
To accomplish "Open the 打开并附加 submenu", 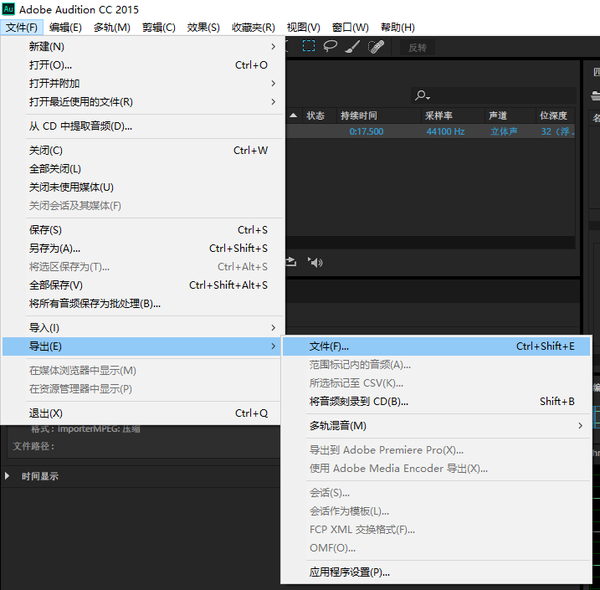I will pyautogui.click(x=142, y=83).
